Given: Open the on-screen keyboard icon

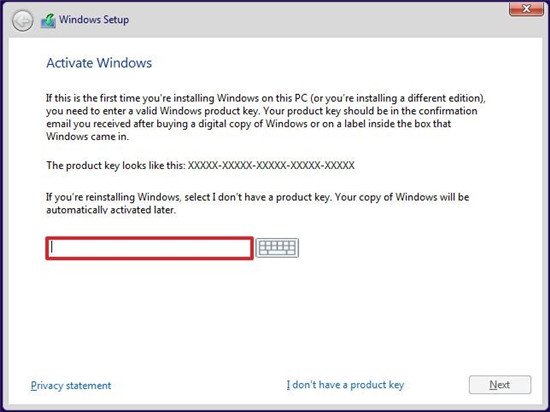Looking at the screenshot, I should tap(277, 248).
